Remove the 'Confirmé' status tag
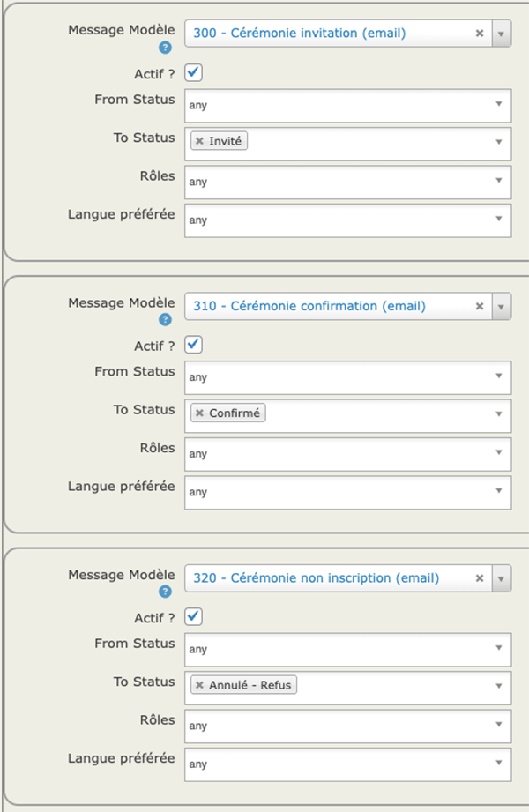This screenshot has width=529, height=812. click(x=199, y=413)
